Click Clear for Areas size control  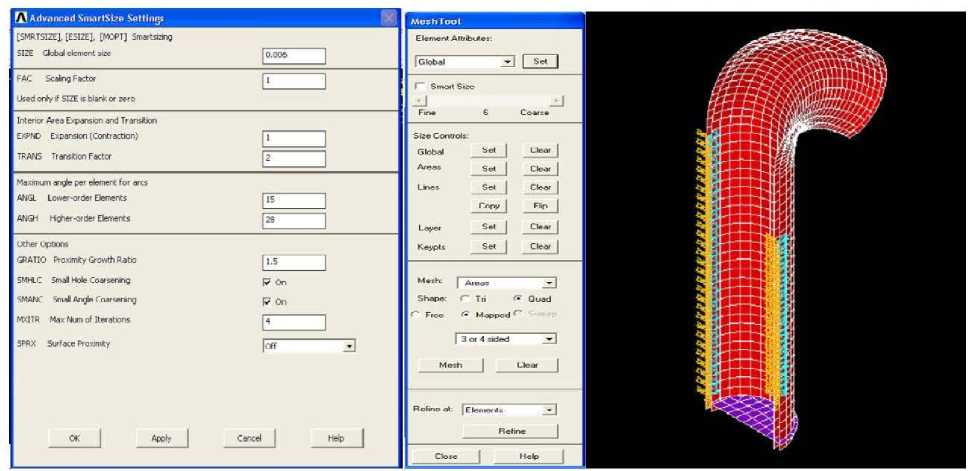click(x=540, y=169)
